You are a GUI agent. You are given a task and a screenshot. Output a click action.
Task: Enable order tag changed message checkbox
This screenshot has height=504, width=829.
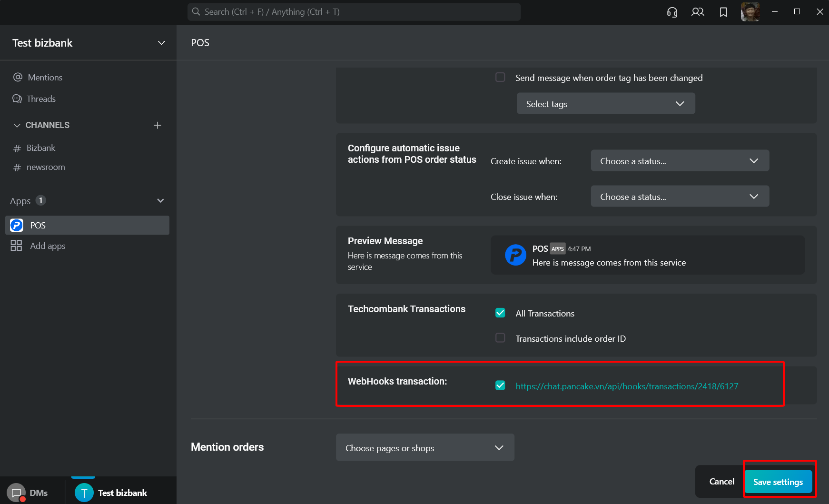pos(500,77)
